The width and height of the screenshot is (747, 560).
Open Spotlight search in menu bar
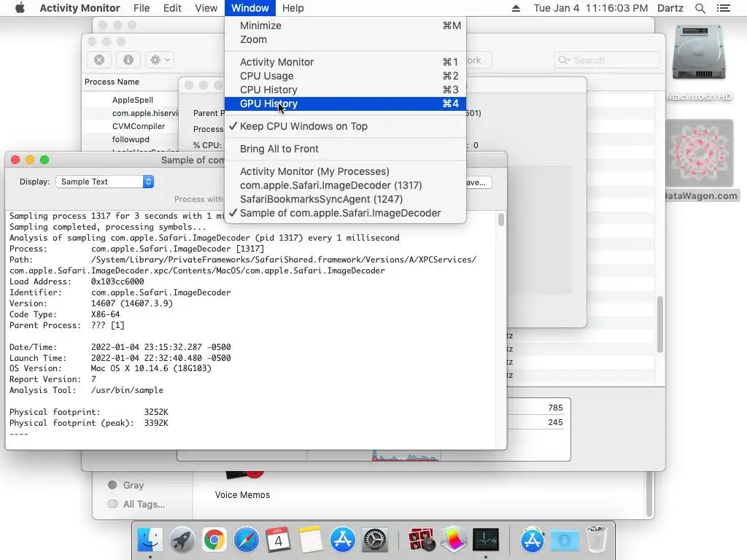click(700, 8)
